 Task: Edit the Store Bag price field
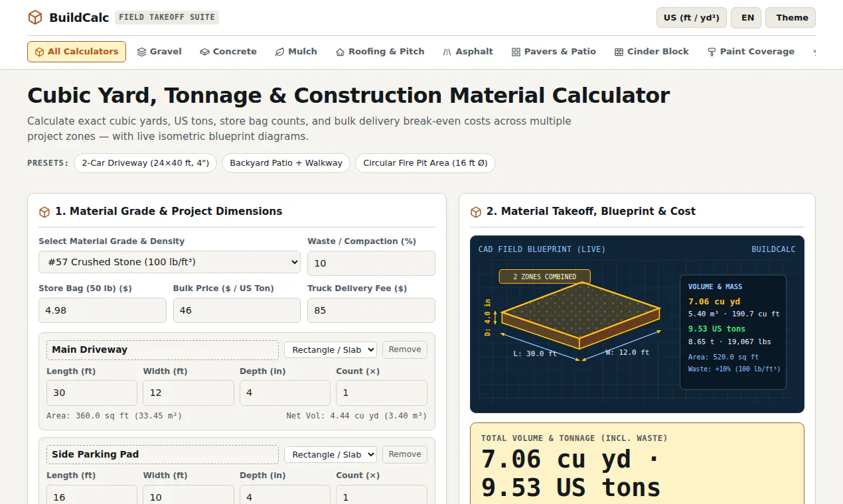(x=102, y=310)
